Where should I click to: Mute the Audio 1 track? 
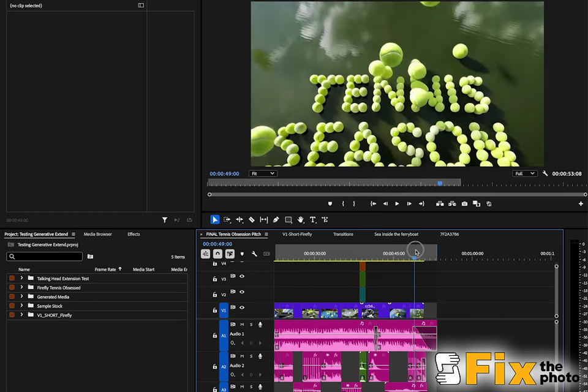pos(242,325)
